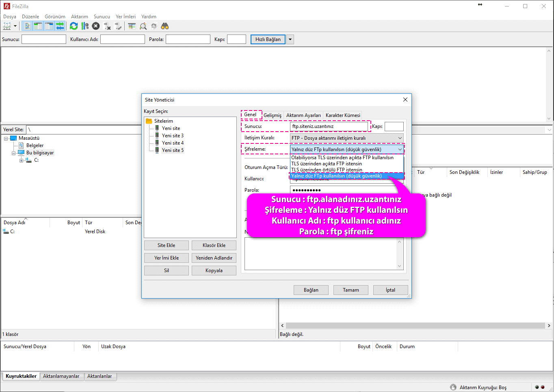The height and width of the screenshot is (392, 554).
Task: Toggle the queue processing icon
Action: point(85,26)
